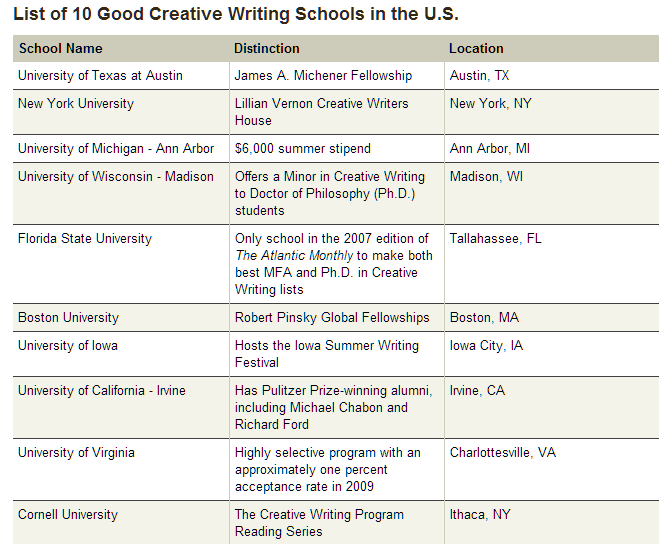
Task: Click The Atlantic Monthly italic text
Action: pos(294,256)
